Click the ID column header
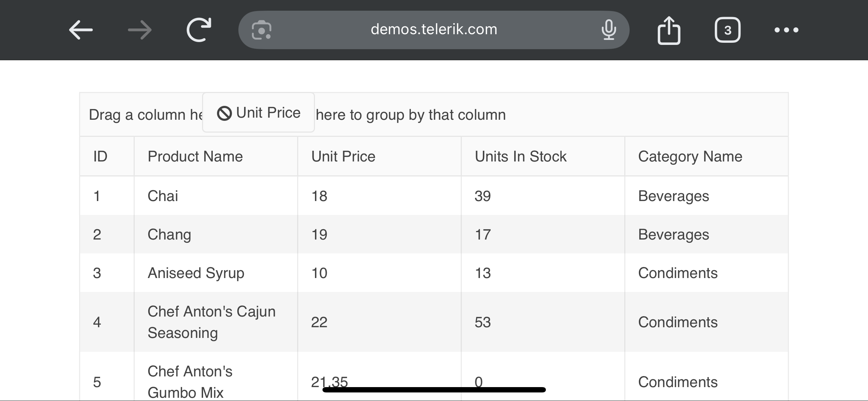 tap(100, 156)
